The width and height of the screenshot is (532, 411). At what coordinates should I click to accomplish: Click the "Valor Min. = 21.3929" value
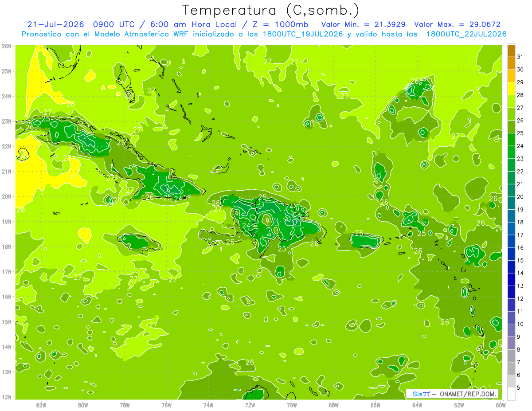(363, 24)
